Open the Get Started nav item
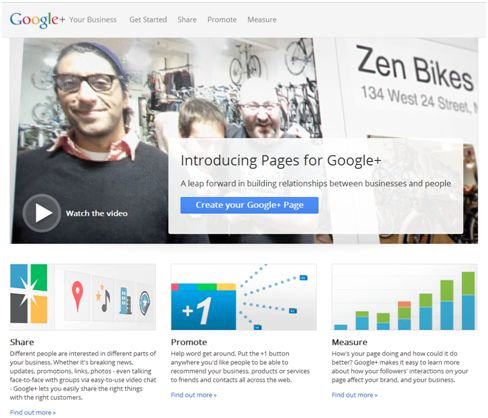 (148, 20)
